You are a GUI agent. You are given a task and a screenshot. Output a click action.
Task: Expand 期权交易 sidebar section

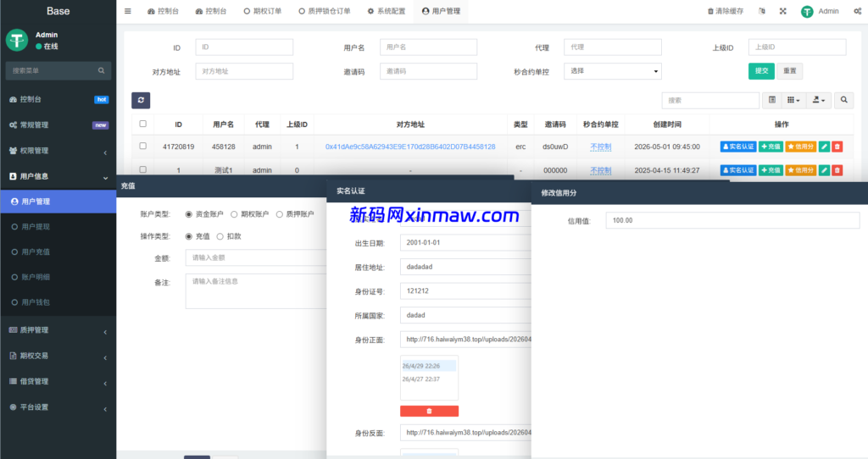[58, 356]
